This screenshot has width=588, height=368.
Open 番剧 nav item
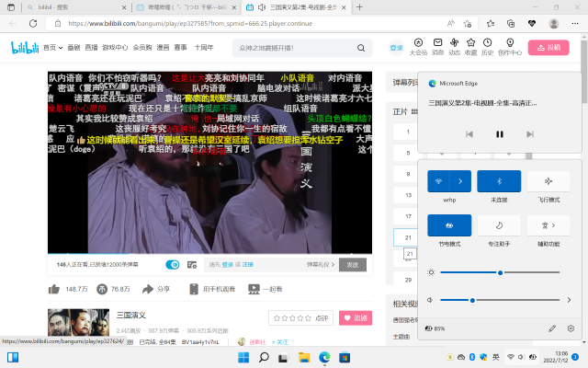73,48
